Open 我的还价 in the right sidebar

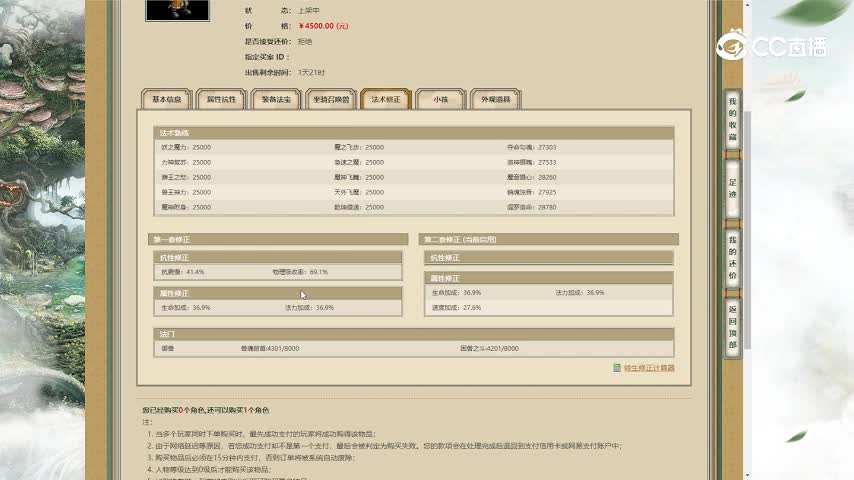point(733,258)
